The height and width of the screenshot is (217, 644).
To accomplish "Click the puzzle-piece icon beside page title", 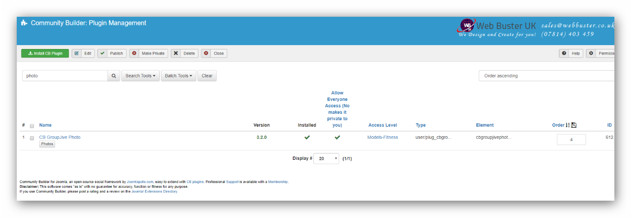I will coord(24,23).
